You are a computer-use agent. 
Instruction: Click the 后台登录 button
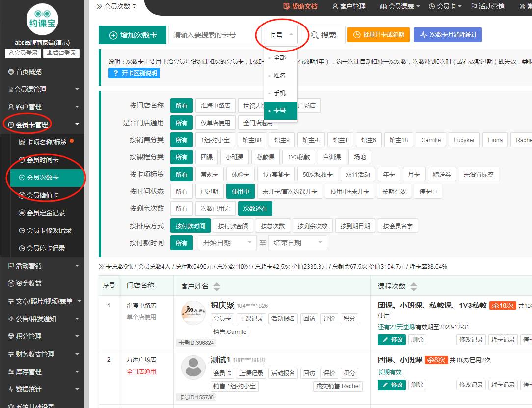click(61, 53)
